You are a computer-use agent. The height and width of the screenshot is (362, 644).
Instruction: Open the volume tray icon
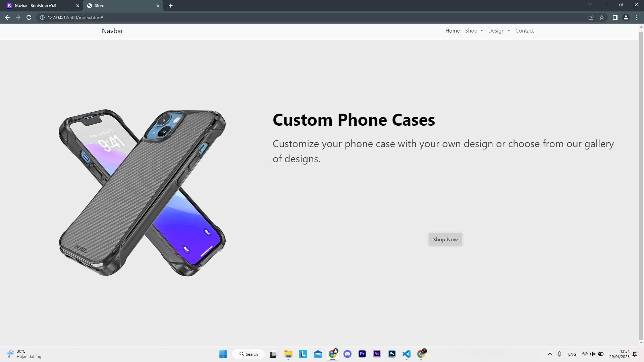click(593, 354)
